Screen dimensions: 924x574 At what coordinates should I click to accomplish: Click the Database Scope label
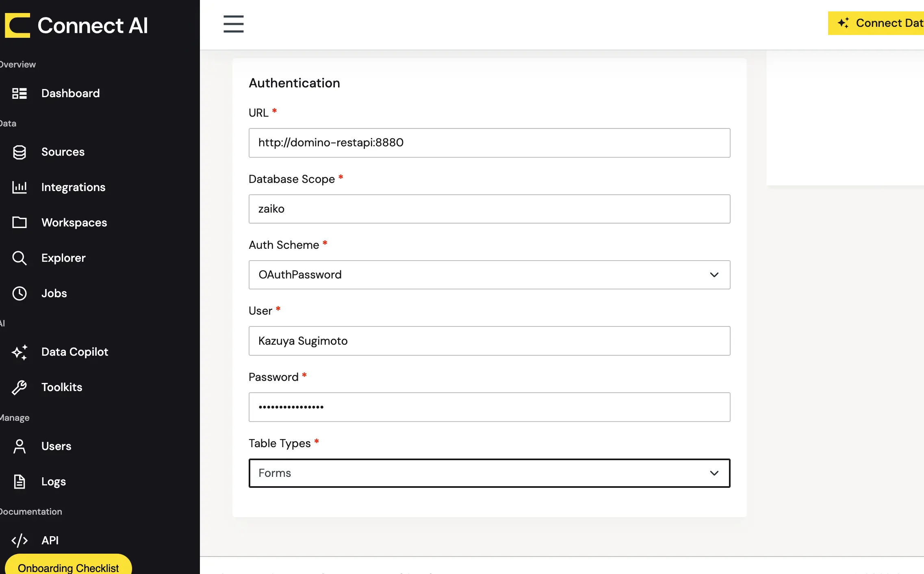tap(292, 179)
